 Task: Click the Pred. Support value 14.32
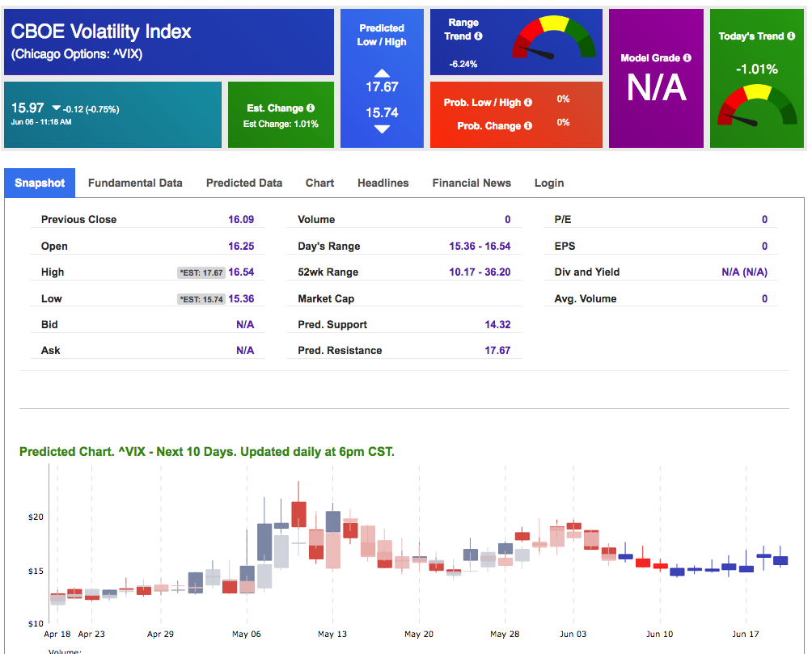click(497, 324)
